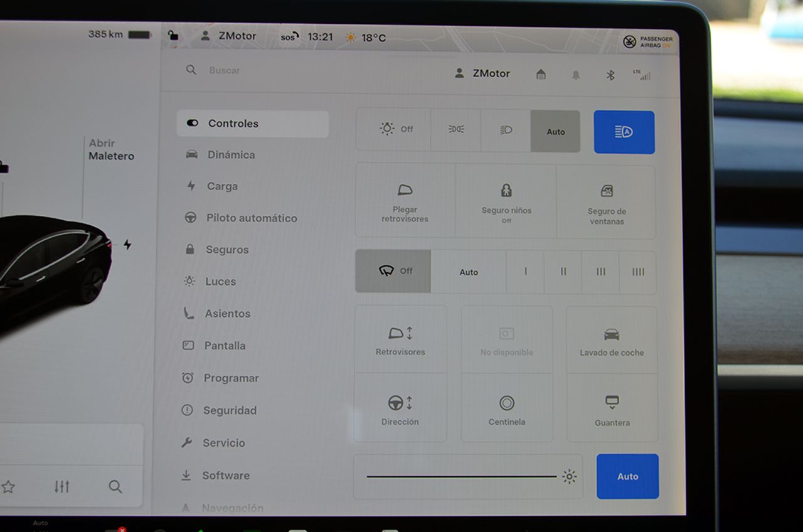Tap the Lavado de coche icon

click(612, 341)
